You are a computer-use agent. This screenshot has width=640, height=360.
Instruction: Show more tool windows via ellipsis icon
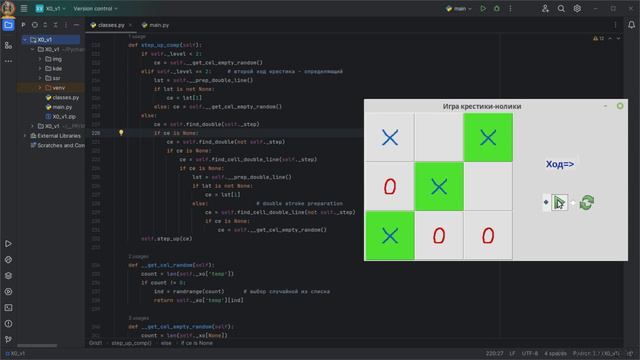(x=8, y=61)
